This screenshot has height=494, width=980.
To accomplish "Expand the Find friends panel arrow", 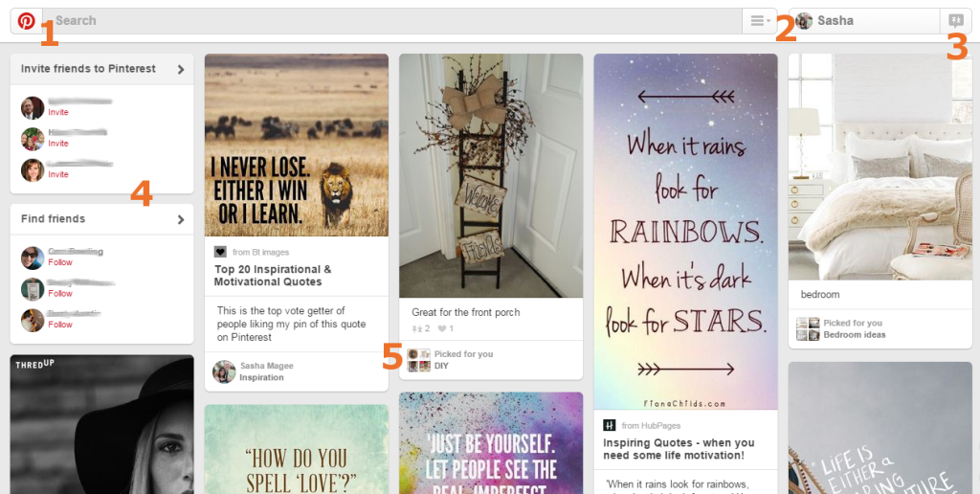I will coord(181,219).
